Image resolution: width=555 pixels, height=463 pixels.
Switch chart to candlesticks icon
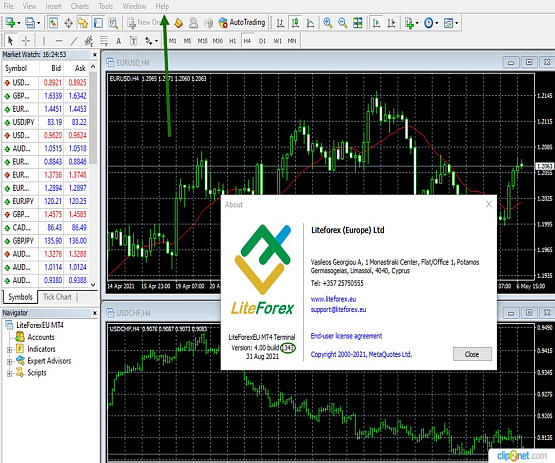click(x=295, y=23)
